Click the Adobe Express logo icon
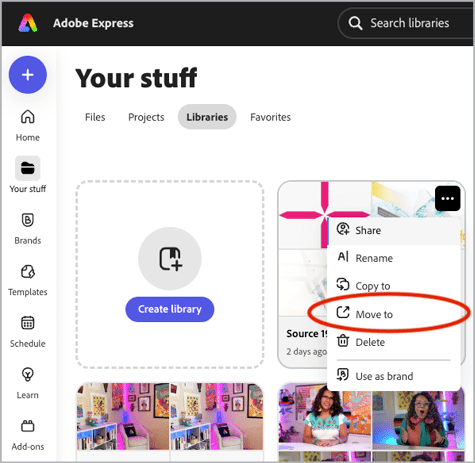Viewport: 475px width, 463px height. [28, 23]
